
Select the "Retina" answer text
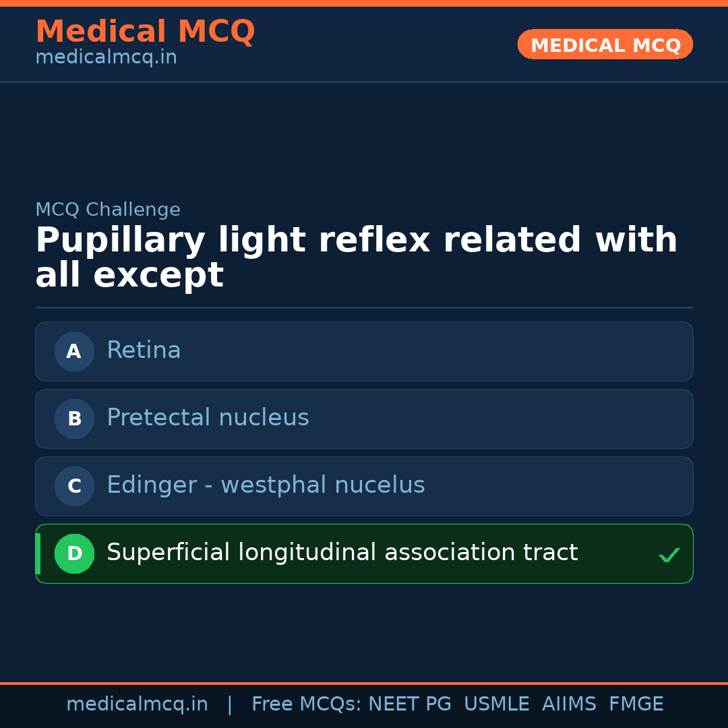tap(144, 351)
